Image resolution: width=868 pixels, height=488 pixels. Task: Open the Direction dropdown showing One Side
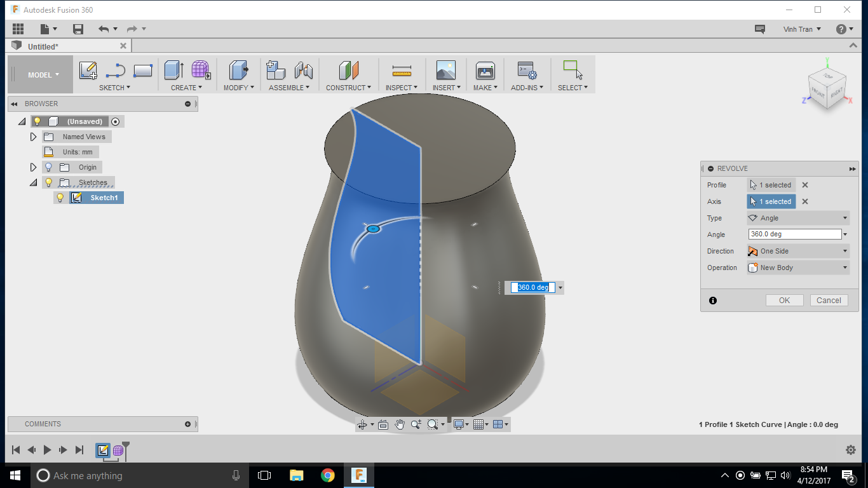pos(798,251)
